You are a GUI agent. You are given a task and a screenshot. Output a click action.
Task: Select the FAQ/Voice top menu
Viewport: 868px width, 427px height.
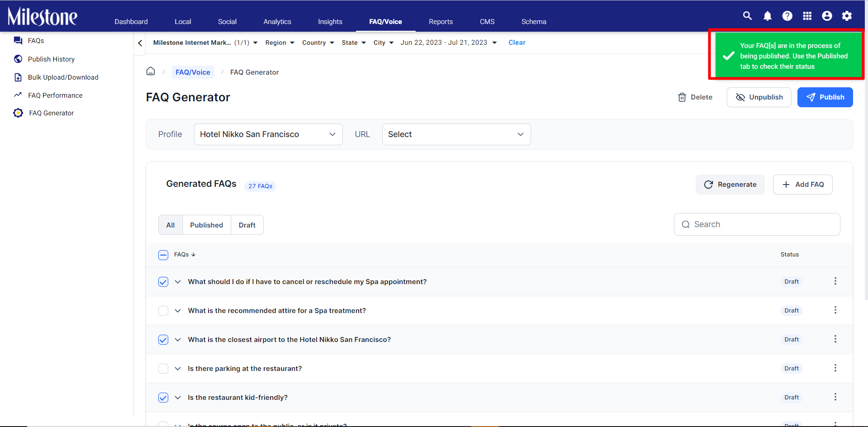[x=385, y=22]
